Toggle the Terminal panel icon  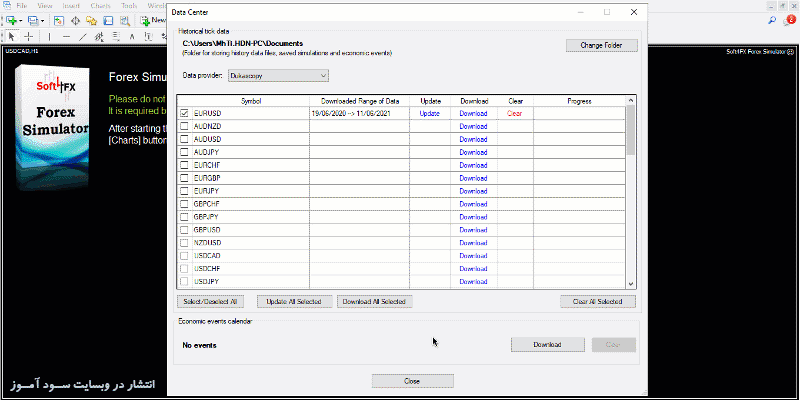(108, 21)
